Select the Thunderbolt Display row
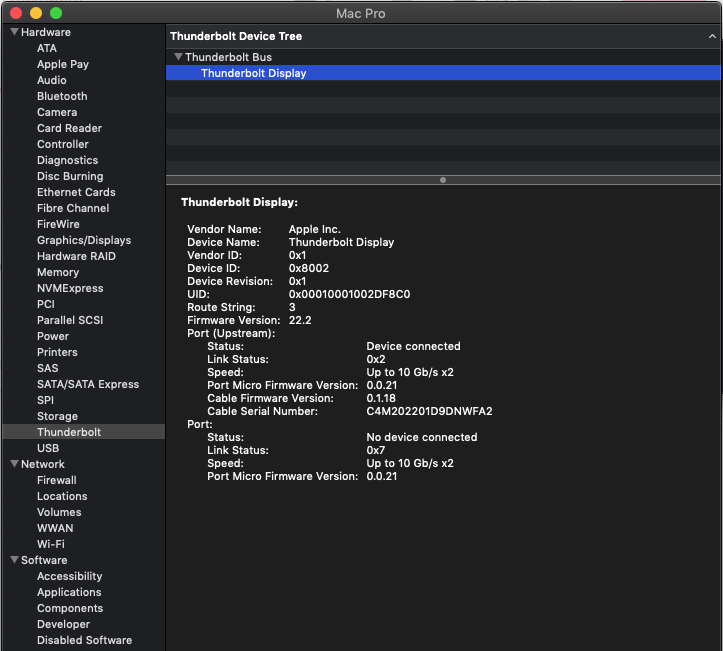 click(443, 73)
